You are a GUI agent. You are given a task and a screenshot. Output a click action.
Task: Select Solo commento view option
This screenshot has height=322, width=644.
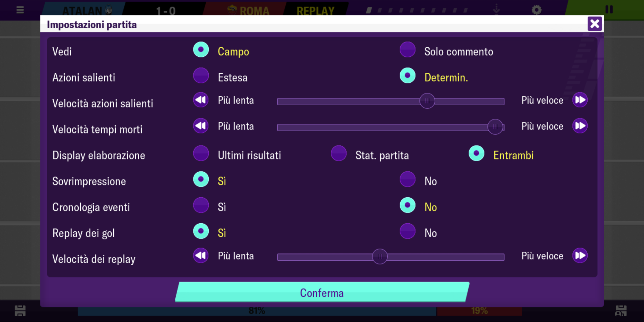[408, 49]
